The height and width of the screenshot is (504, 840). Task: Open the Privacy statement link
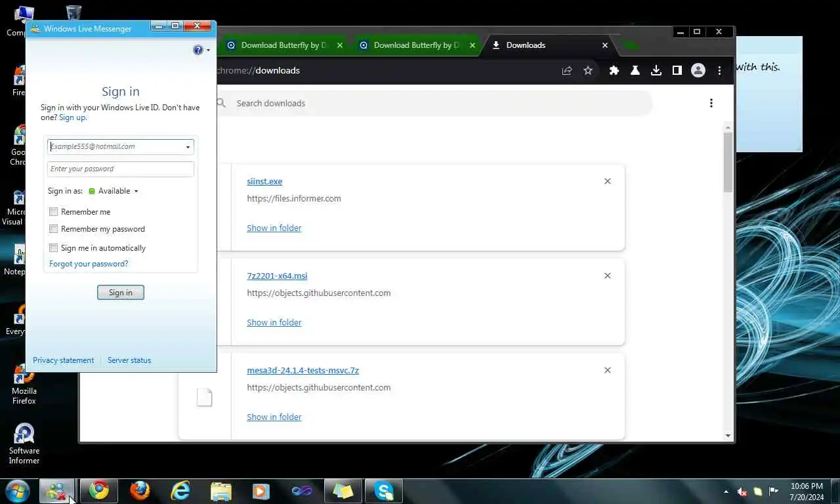[64, 360]
